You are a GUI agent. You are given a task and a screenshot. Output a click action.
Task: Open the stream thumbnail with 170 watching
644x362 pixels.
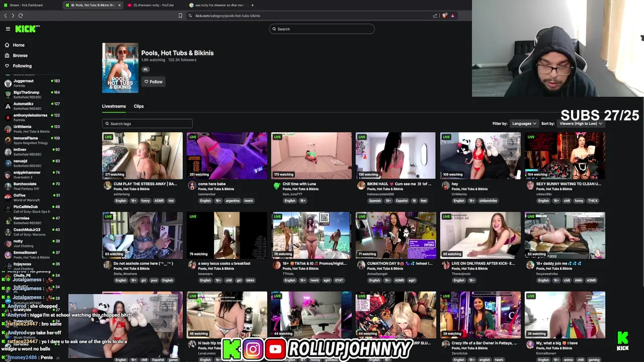point(311,155)
